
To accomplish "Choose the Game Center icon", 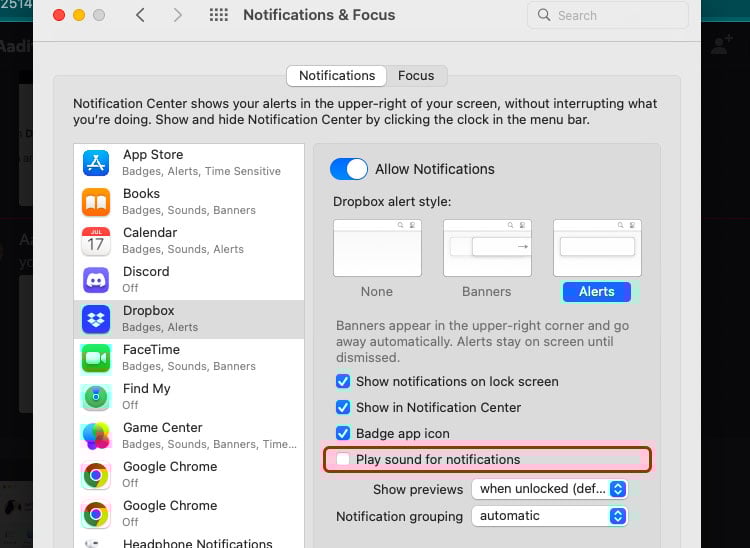I will [x=96, y=436].
